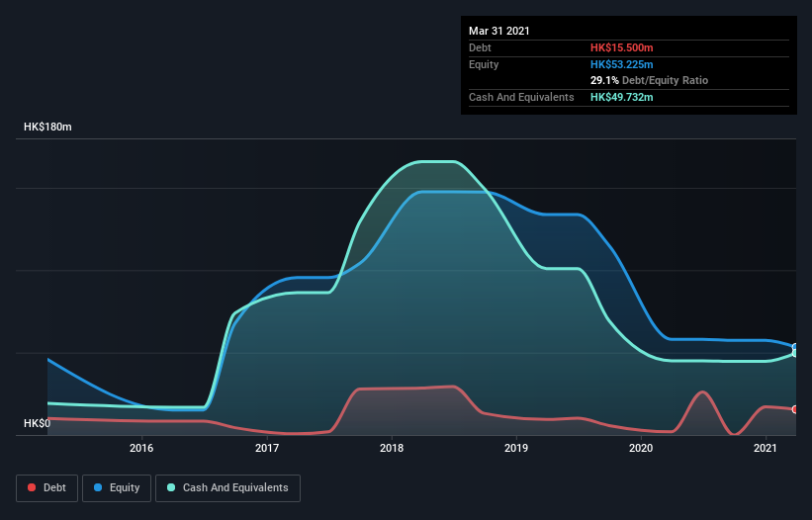The height and width of the screenshot is (520, 812).
Task: Click the 2016 x-axis label
Action: pos(141,448)
